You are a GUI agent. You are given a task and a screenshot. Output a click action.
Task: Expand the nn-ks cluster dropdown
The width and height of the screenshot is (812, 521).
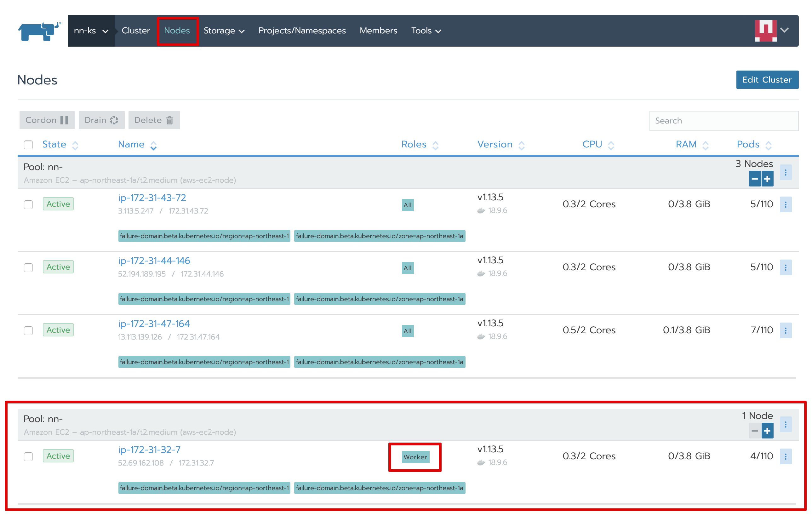[91, 31]
